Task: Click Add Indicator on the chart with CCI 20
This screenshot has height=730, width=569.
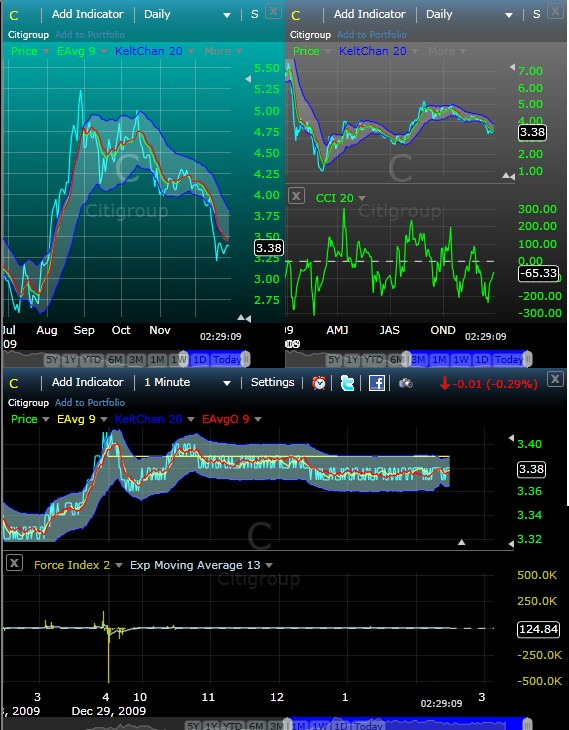Action: coord(370,14)
